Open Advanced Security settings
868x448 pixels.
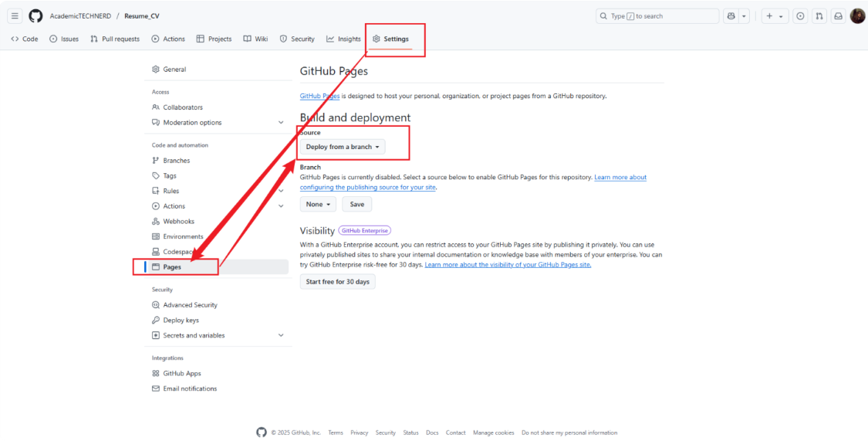coord(190,305)
